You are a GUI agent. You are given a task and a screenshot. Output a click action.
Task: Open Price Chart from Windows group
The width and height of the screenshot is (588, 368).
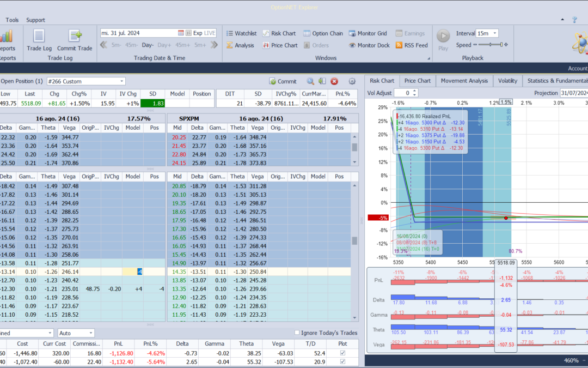pos(280,45)
